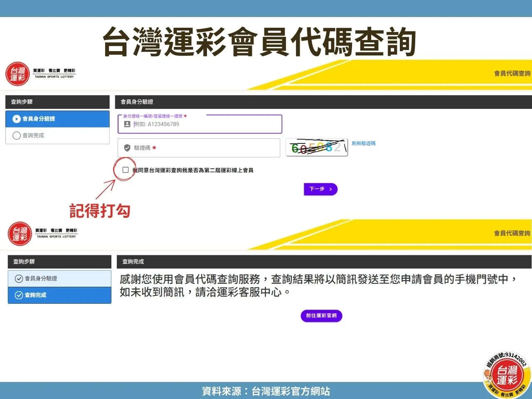Click the person icon in the ID number field
Screen dimensions: 532x399
click(x=127, y=124)
